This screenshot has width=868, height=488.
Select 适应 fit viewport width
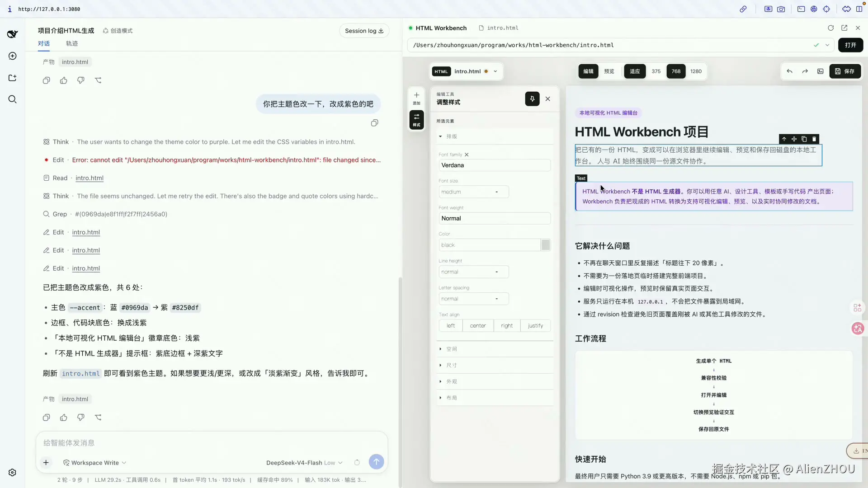(x=635, y=71)
